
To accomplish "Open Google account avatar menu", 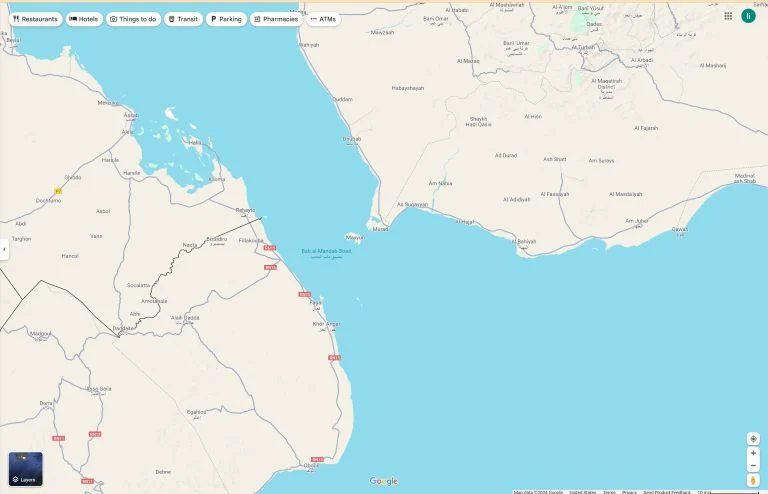I will tap(748, 16).
